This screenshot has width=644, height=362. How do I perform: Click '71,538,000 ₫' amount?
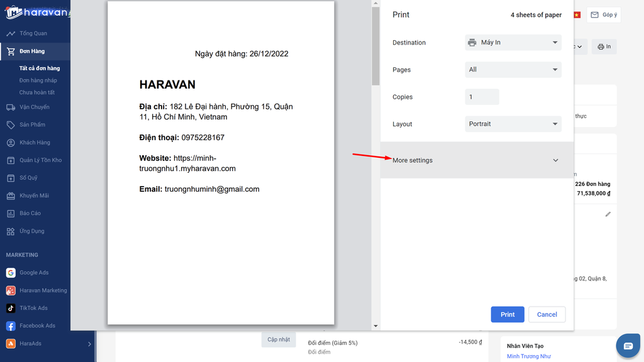(x=594, y=194)
